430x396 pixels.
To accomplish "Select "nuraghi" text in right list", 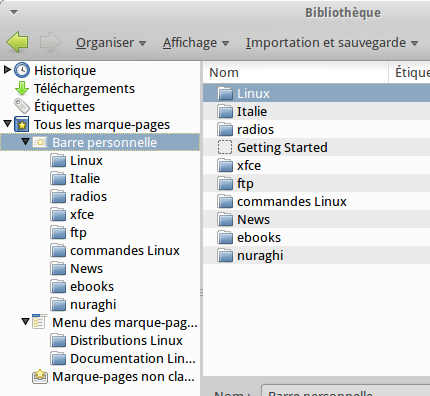I will [x=260, y=256].
